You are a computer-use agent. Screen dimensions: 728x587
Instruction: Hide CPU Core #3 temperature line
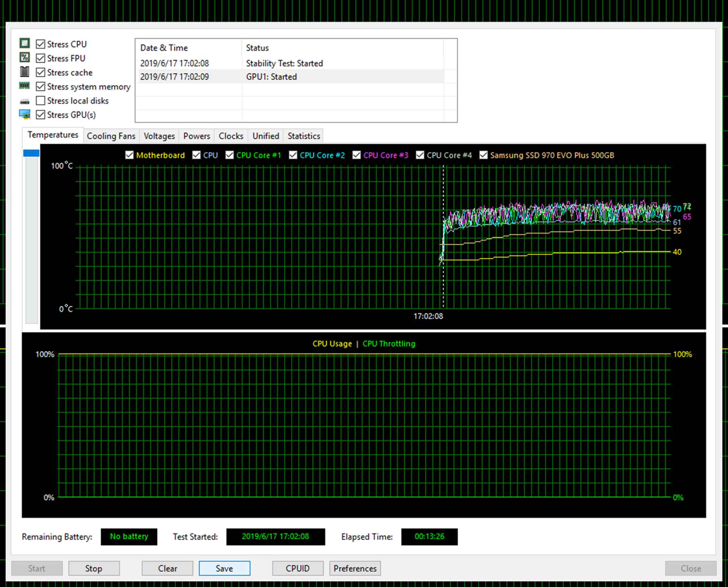(x=356, y=155)
